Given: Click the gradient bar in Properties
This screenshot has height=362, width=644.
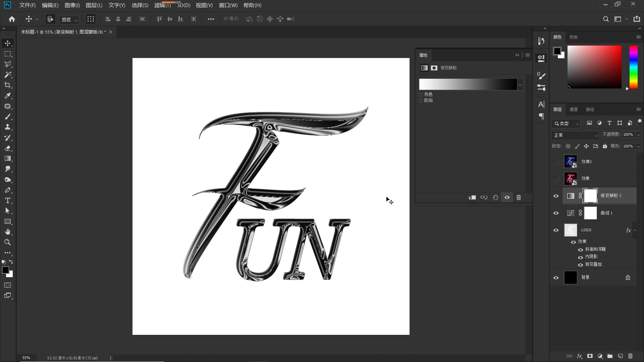Looking at the screenshot, I should [x=468, y=84].
